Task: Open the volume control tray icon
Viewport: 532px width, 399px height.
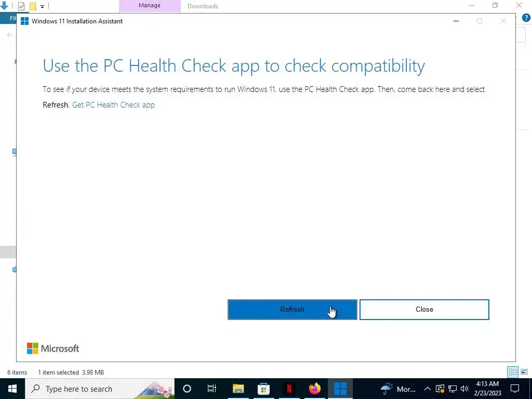Action: pos(464,389)
